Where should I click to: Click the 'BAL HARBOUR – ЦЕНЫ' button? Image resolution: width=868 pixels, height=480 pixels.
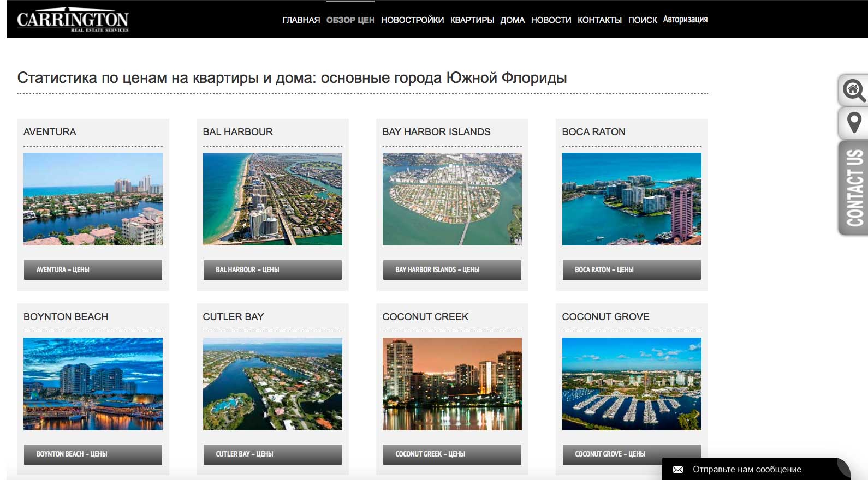272,270
